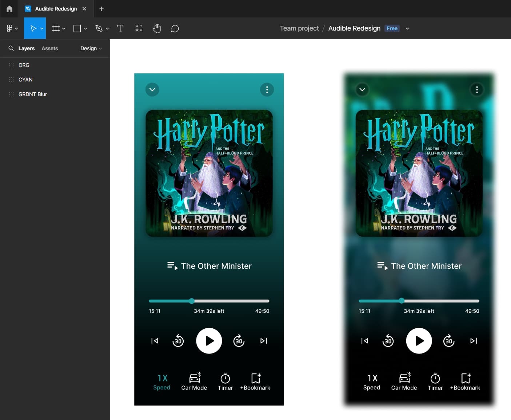The width and height of the screenshot is (511, 420).
Task: Click +Bookmark in blur mockup
Action: (465, 381)
